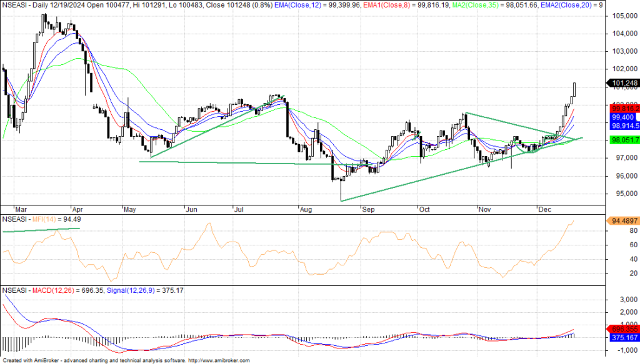This screenshot has width=640, height=364.
Task: Click the Apr marker on the date axis
Action: tap(78, 211)
